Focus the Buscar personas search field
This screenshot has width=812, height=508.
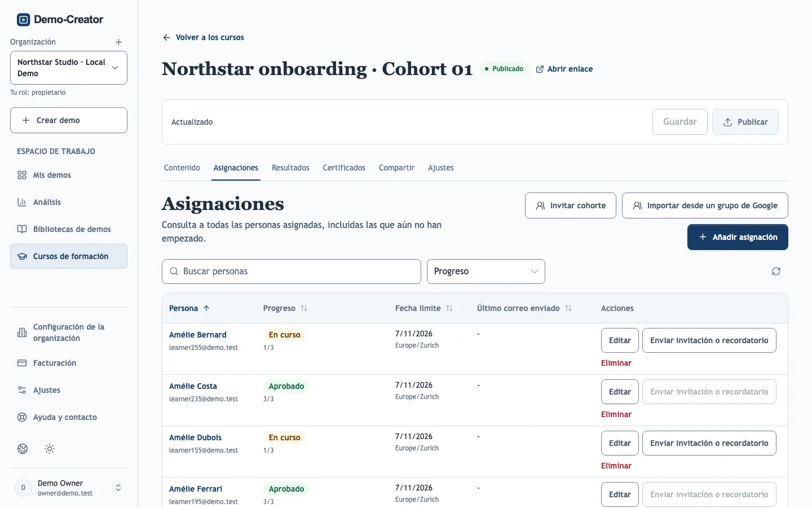click(292, 271)
